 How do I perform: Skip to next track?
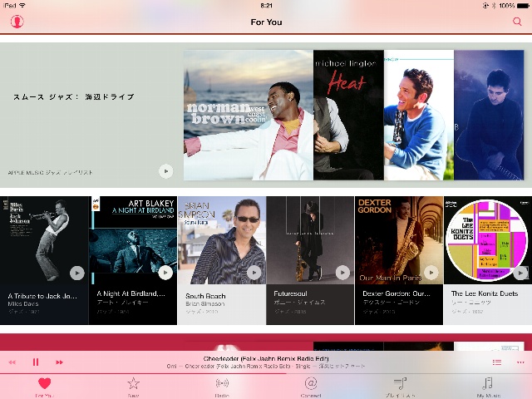pyautogui.click(x=59, y=362)
